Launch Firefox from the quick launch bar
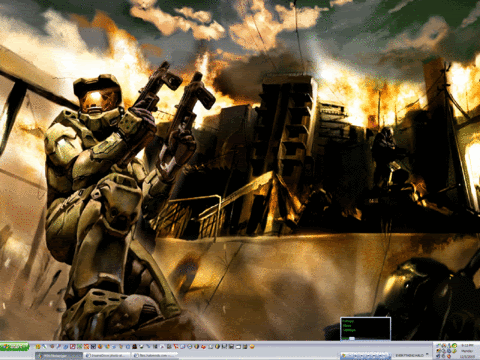The width and height of the screenshot is (480, 360). point(100,347)
